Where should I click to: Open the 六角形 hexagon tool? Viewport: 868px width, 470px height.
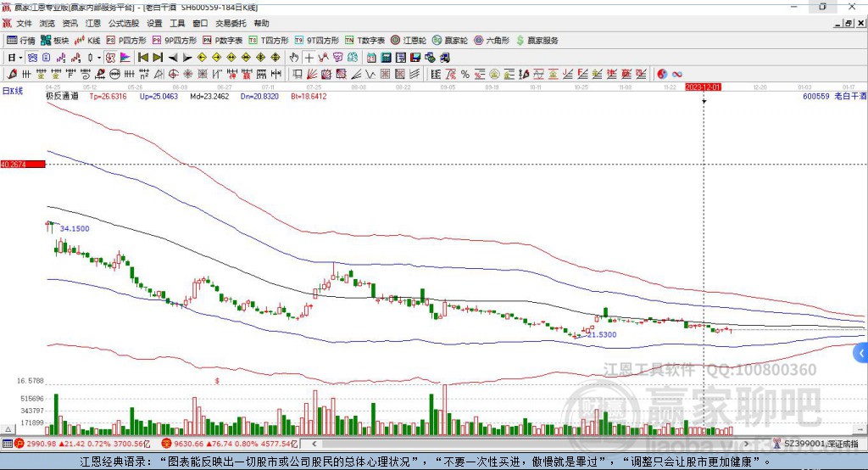(x=492, y=41)
